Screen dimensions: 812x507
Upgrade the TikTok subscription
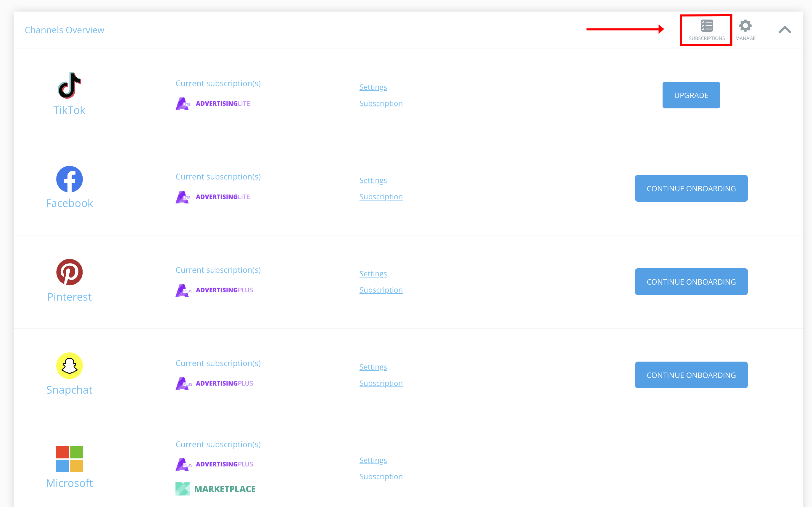coord(691,95)
